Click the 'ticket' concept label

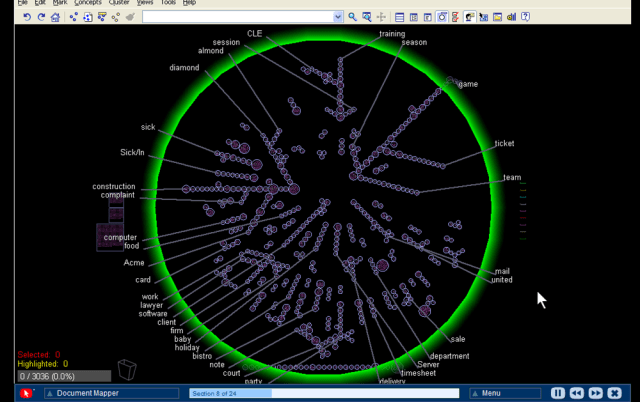pyautogui.click(x=504, y=144)
